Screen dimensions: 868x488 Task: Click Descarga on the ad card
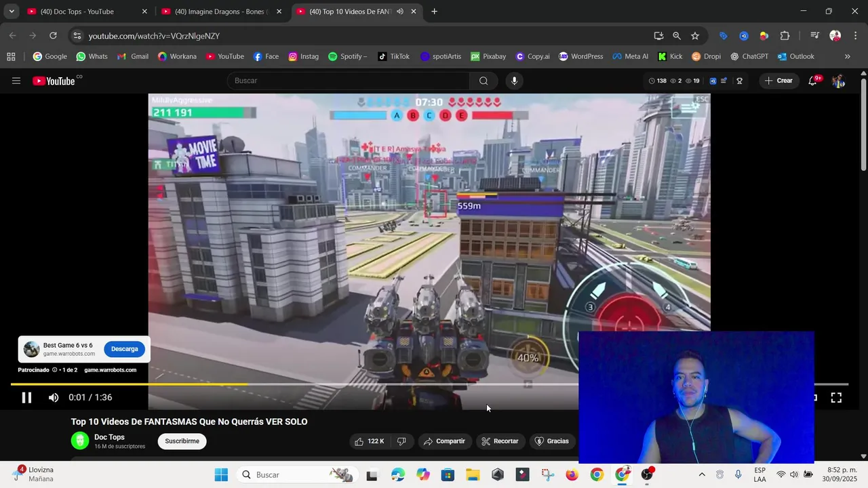coord(124,349)
